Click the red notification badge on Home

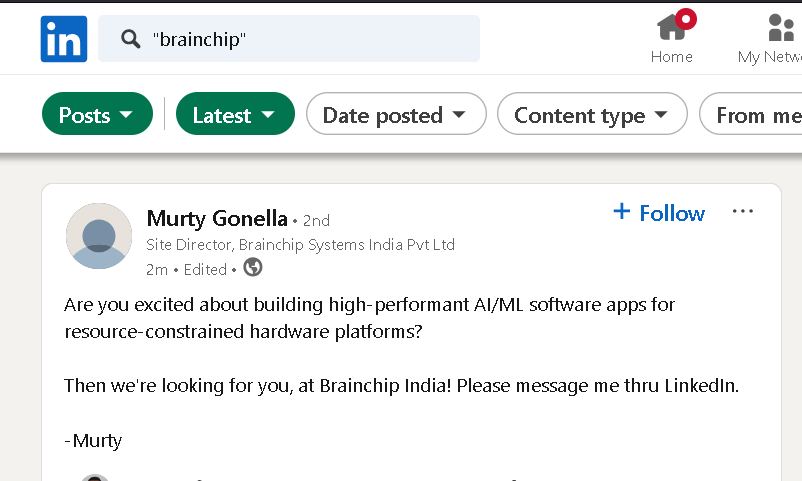click(686, 19)
